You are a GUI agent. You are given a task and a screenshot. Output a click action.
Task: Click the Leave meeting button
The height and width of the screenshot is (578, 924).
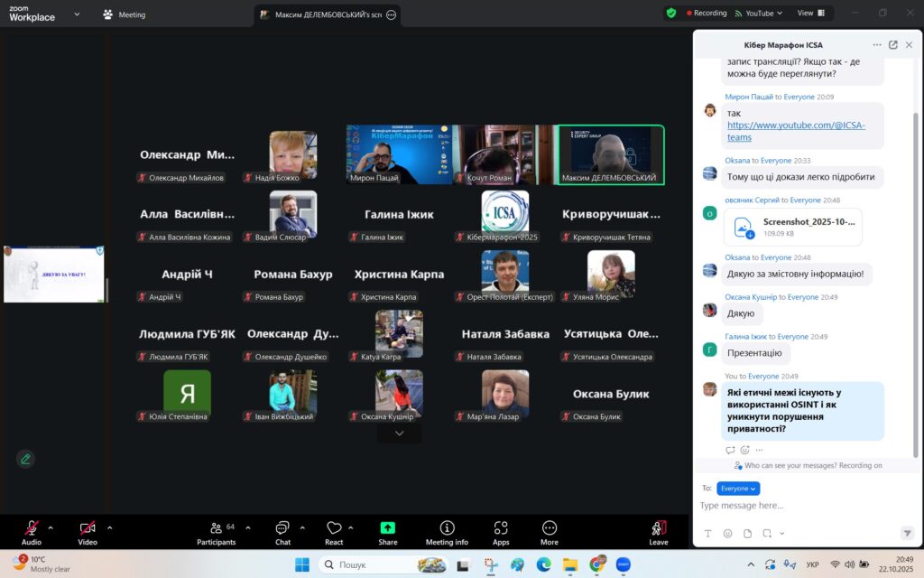(659, 532)
